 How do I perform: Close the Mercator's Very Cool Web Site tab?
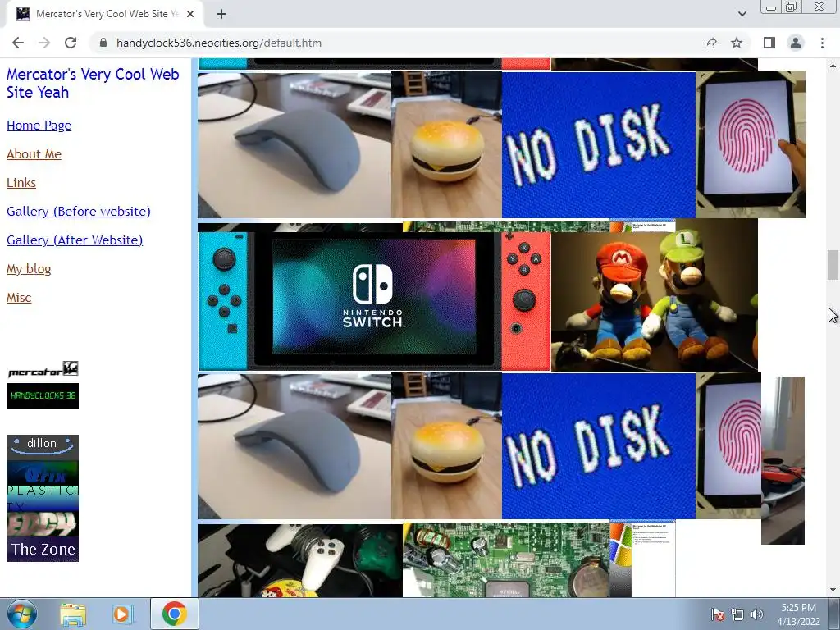(190, 14)
